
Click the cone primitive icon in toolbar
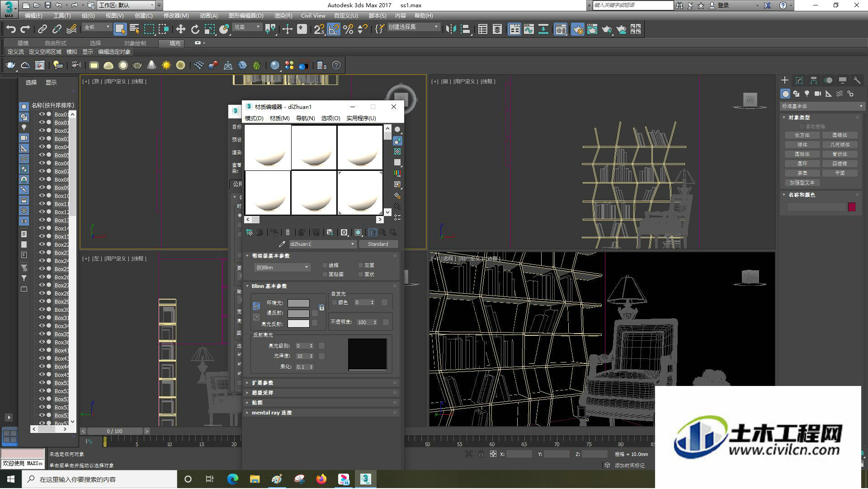click(x=152, y=66)
